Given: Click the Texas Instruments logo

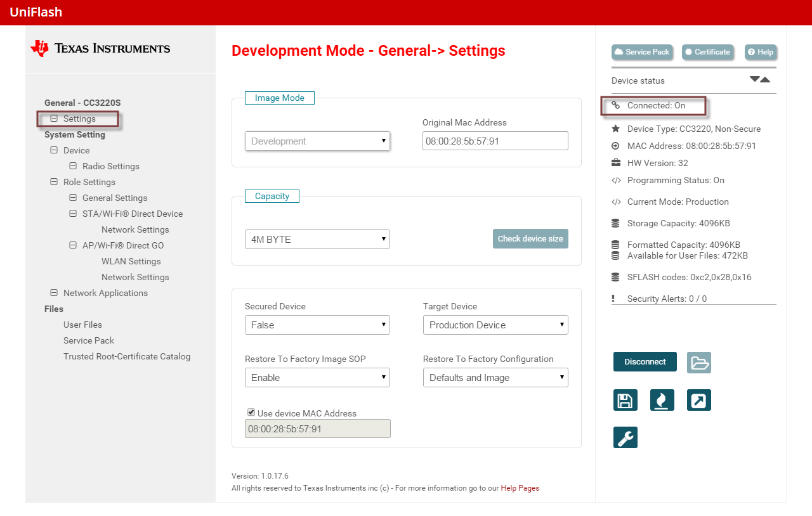Looking at the screenshot, I should click(100, 49).
